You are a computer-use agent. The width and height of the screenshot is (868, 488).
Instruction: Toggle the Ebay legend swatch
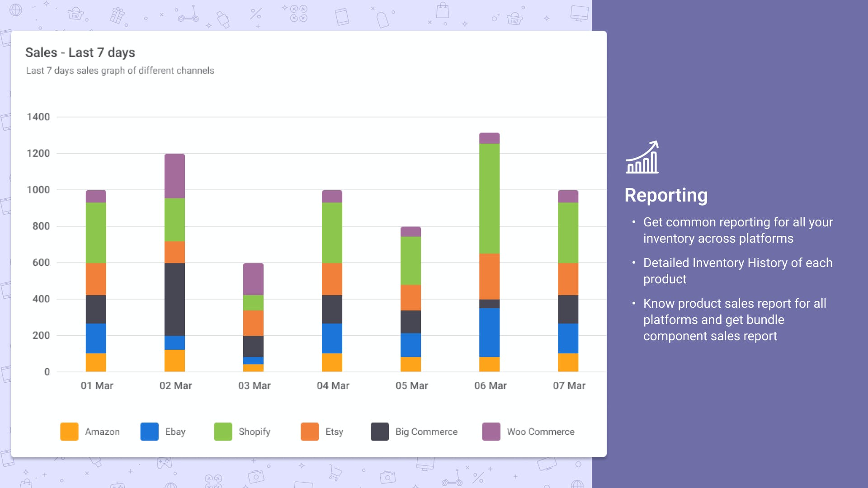pyautogui.click(x=149, y=432)
